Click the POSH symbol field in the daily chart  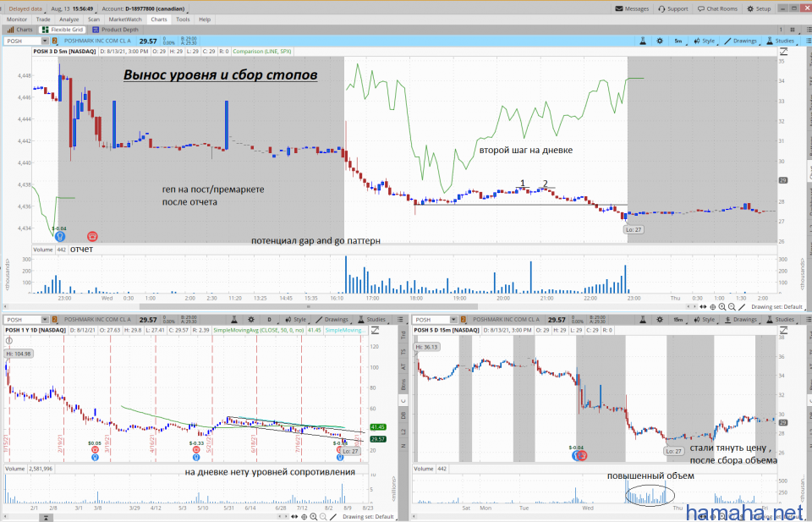click(x=24, y=320)
